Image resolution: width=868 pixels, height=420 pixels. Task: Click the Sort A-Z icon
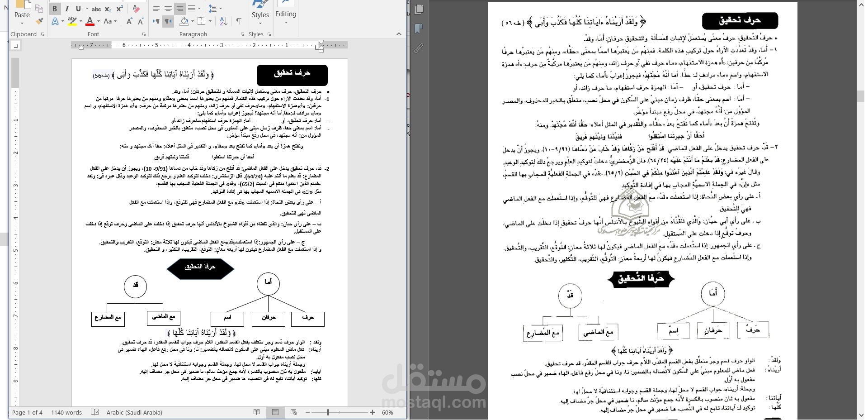223,21
